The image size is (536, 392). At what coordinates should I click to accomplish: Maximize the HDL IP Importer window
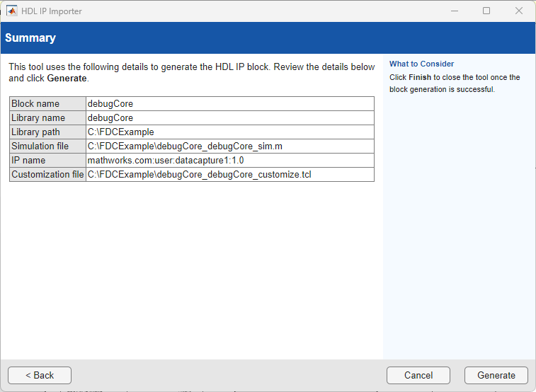[486, 11]
